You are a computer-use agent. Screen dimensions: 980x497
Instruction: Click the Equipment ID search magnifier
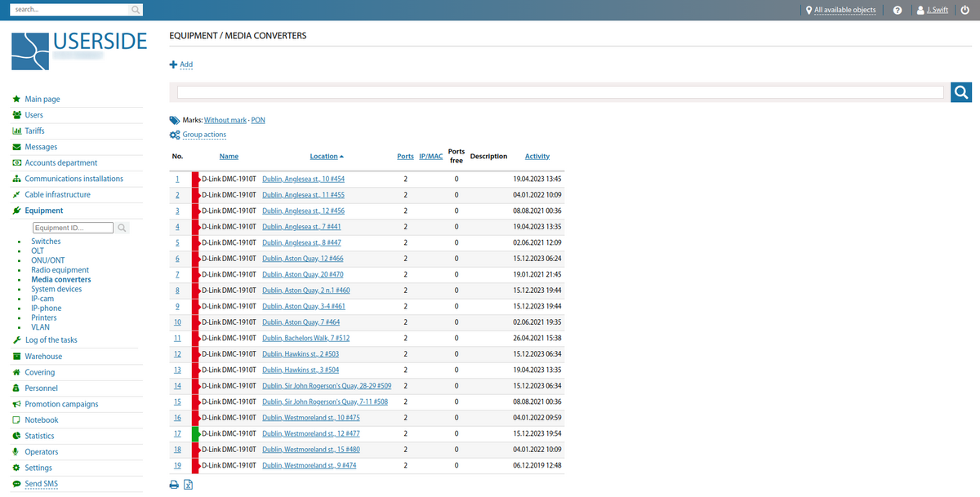(121, 228)
